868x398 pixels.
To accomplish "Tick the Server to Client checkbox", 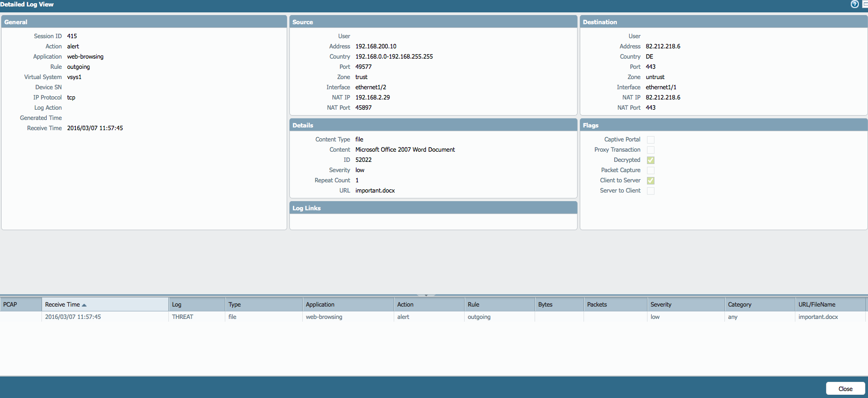I will coord(651,191).
